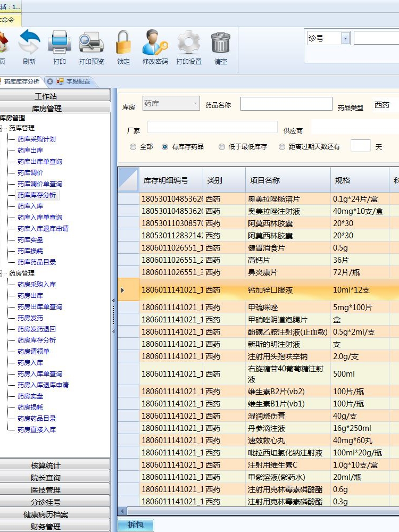Open the 诊号 dropdown arrow
Image resolution: width=399 pixels, height=532 pixels.
345,38
